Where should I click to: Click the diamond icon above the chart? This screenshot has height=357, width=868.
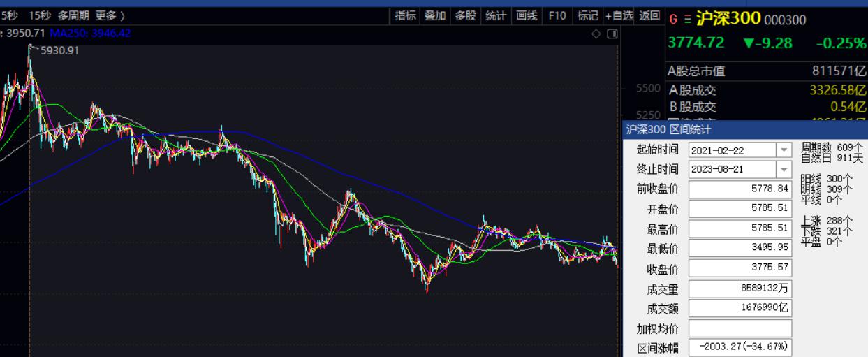point(596,34)
